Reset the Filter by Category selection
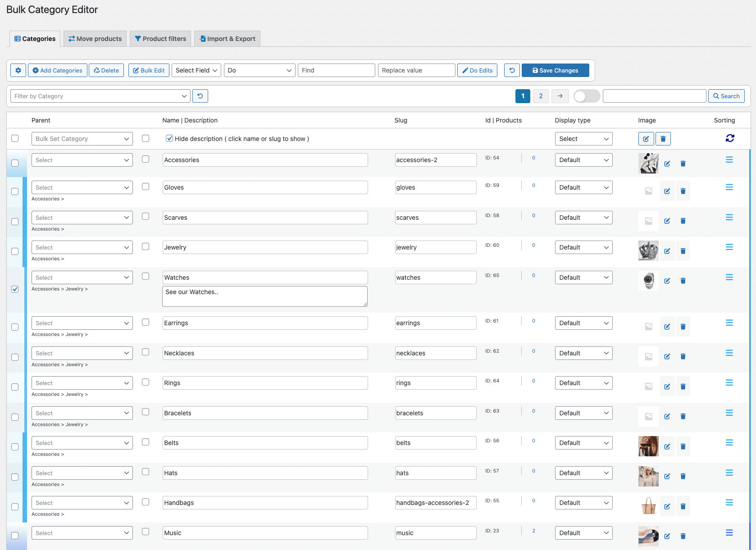The image size is (756, 550). pyautogui.click(x=200, y=96)
